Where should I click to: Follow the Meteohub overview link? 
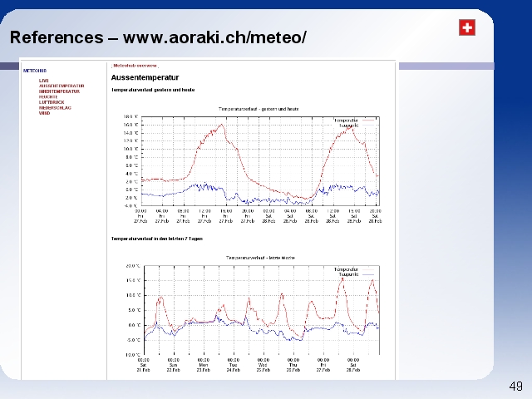point(135,66)
